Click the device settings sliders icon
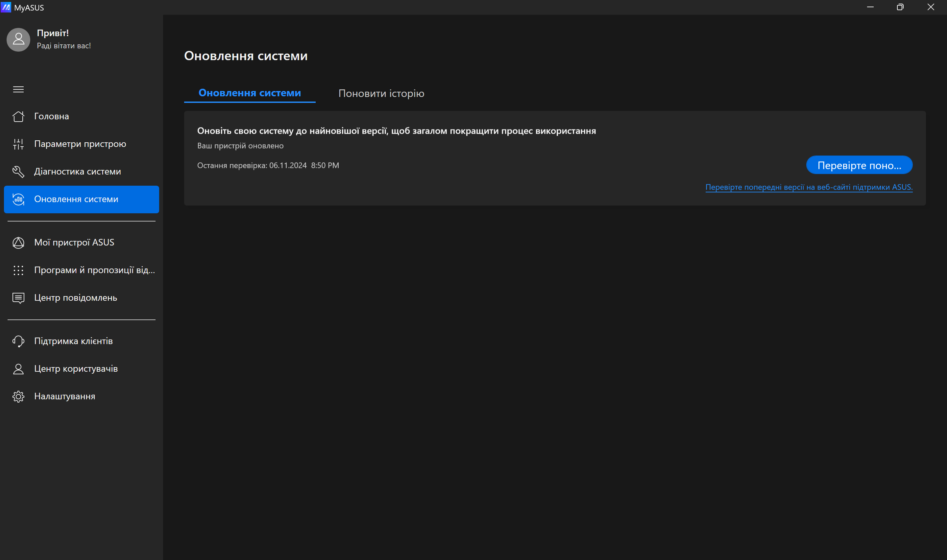The width and height of the screenshot is (947, 560). pos(18,144)
